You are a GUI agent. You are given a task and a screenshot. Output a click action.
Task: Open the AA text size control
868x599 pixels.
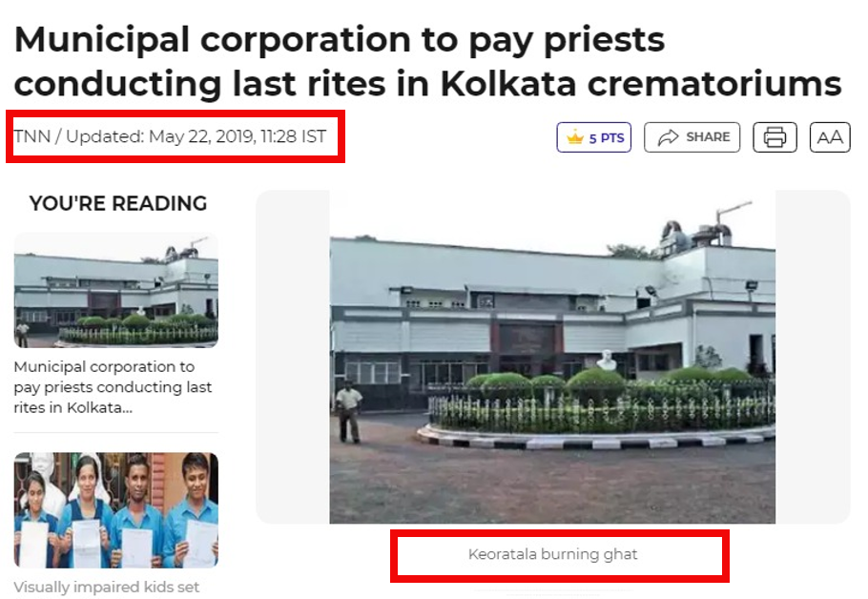pyautogui.click(x=830, y=137)
